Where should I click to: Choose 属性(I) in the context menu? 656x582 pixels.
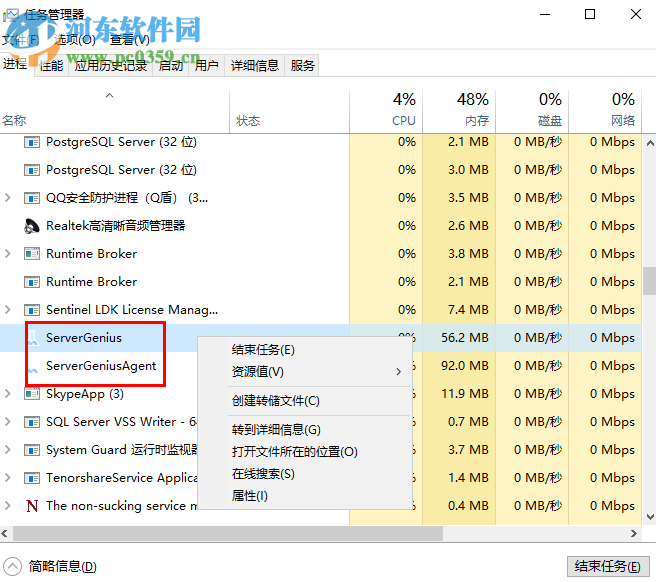250,496
